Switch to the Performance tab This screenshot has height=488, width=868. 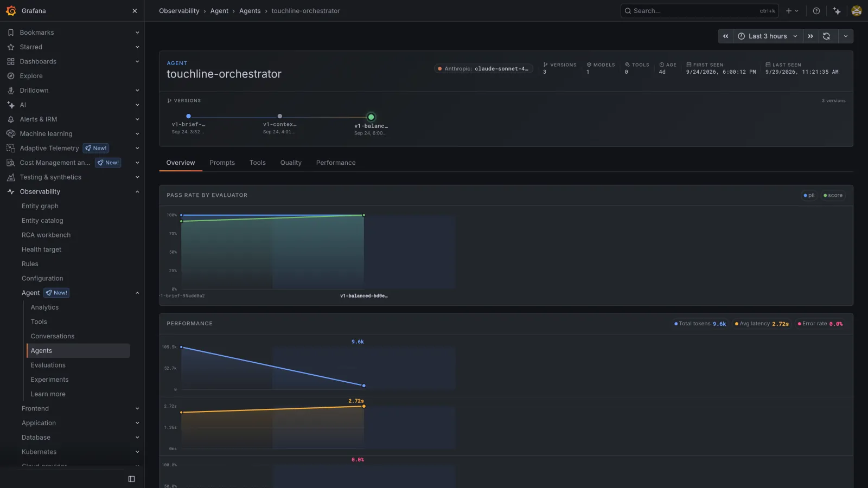(x=336, y=163)
